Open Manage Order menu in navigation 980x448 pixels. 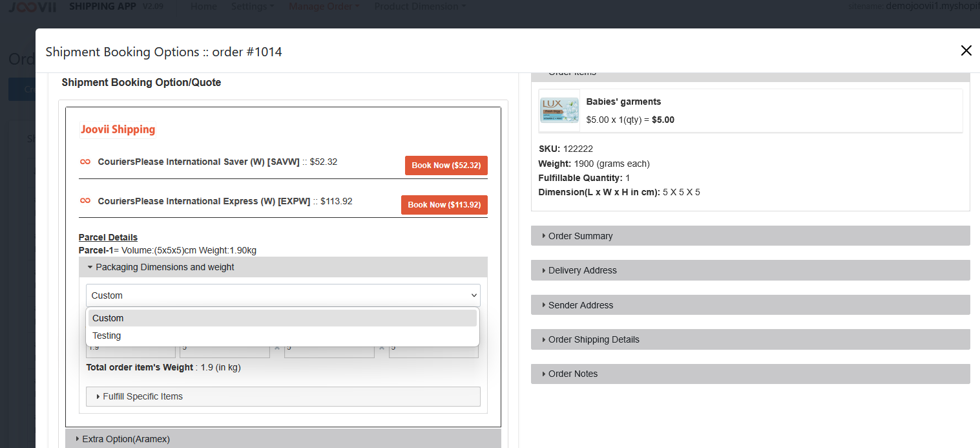(324, 6)
